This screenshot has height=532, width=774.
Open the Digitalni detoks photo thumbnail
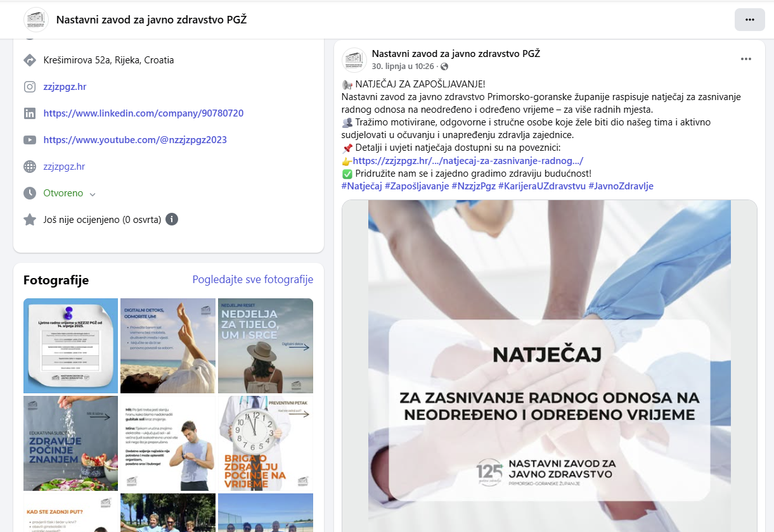(x=168, y=346)
